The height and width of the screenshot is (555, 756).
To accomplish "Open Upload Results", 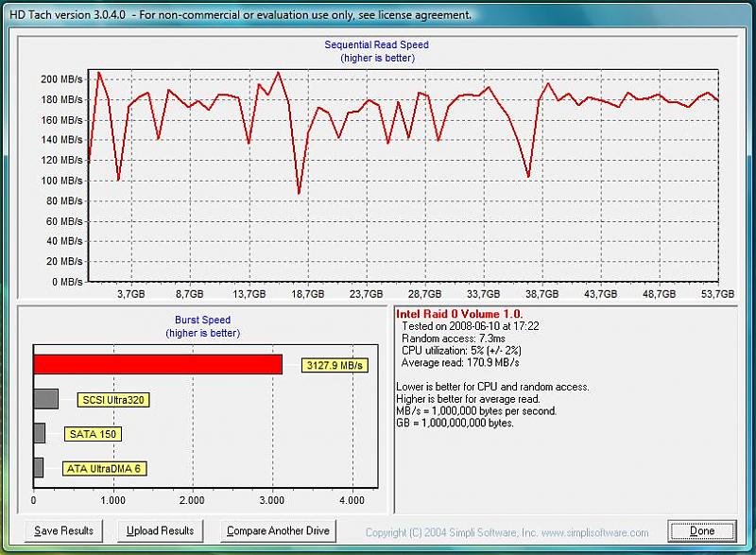I will [160, 531].
